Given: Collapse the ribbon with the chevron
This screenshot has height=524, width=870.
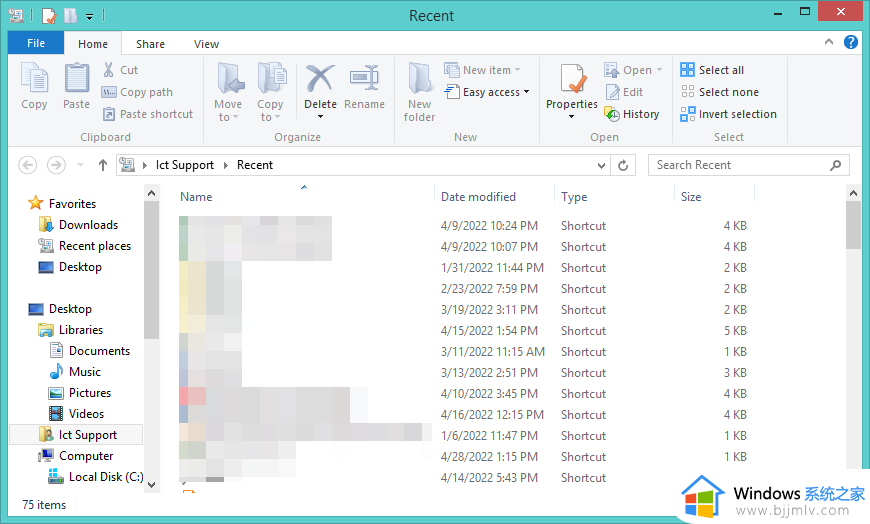Looking at the screenshot, I should [x=829, y=42].
